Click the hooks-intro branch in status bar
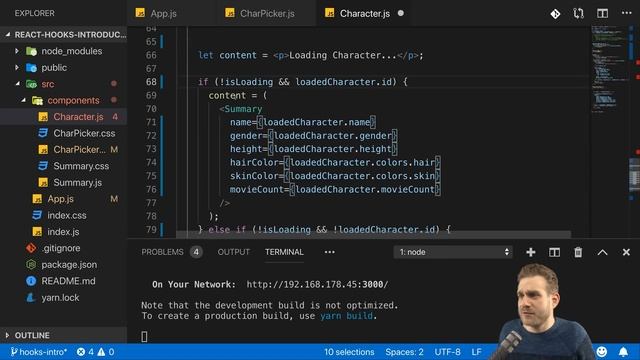The height and width of the screenshot is (360, 640). coord(38,352)
